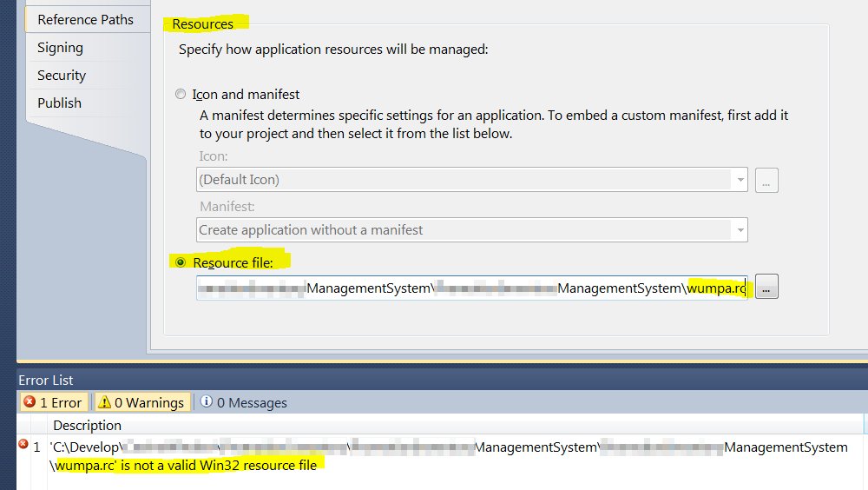Image resolution: width=868 pixels, height=490 pixels.
Task: Sort errors by the Description column header
Action: coord(88,425)
